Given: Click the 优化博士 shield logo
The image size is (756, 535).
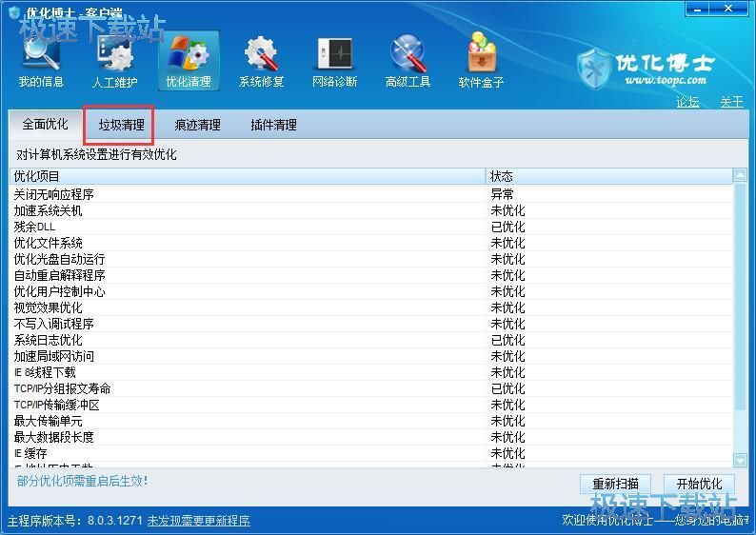Looking at the screenshot, I should pyautogui.click(x=594, y=69).
